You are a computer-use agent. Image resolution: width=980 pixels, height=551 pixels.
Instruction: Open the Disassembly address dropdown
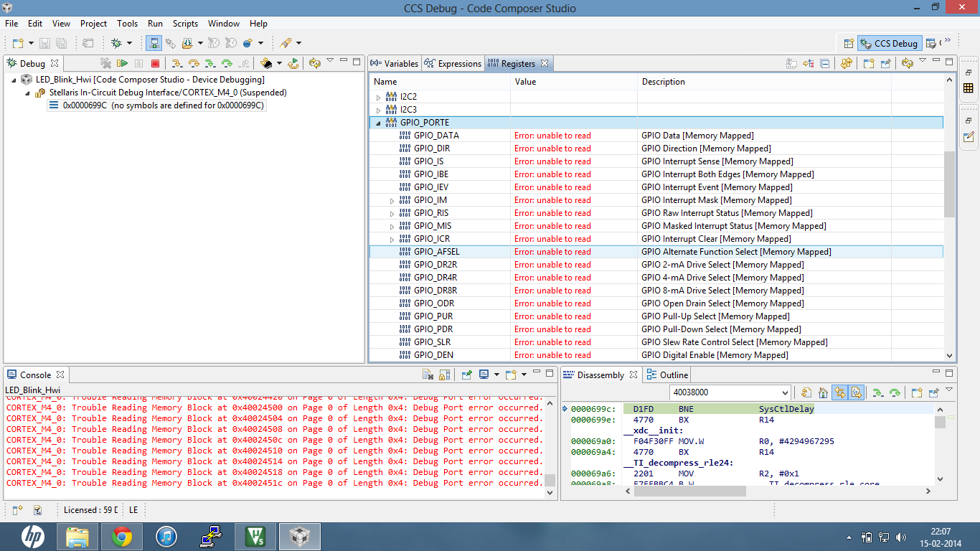pos(784,392)
